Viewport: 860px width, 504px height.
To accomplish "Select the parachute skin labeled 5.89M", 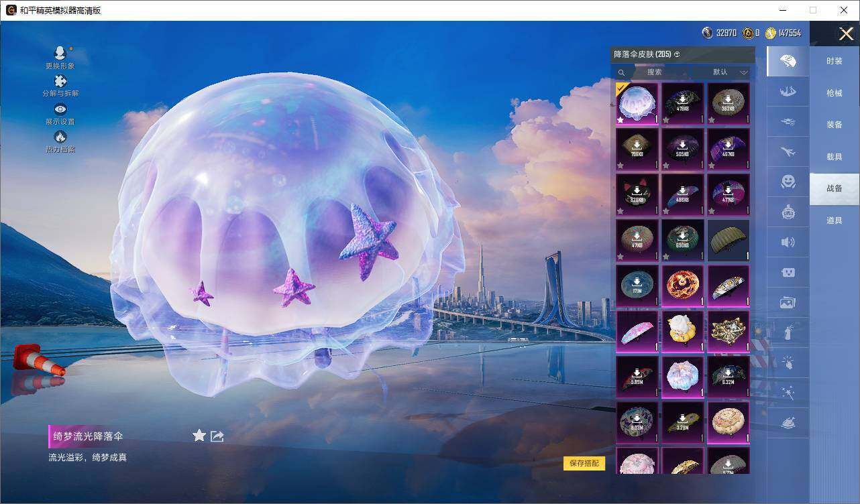I will pyautogui.click(x=637, y=377).
